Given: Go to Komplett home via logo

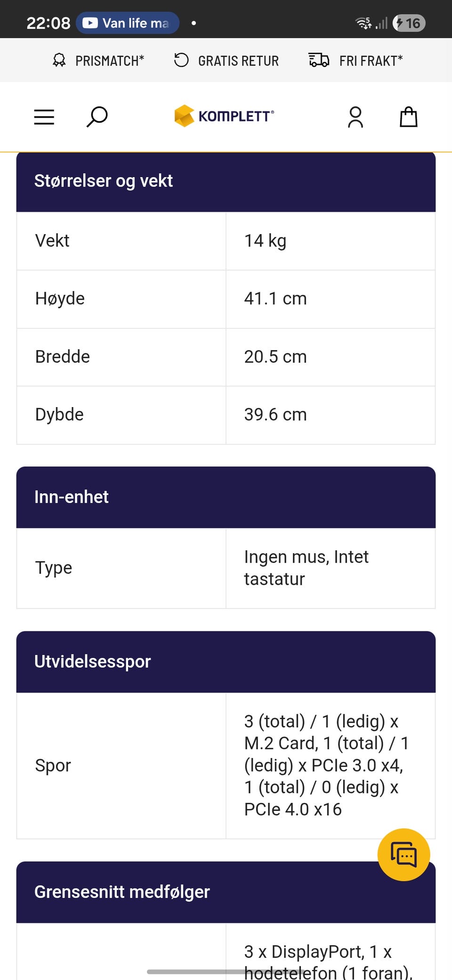Looking at the screenshot, I should (224, 116).
